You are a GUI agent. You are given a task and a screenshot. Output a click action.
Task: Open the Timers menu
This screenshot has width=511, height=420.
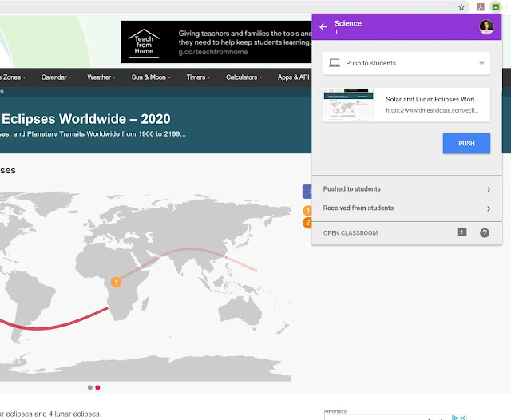(198, 77)
